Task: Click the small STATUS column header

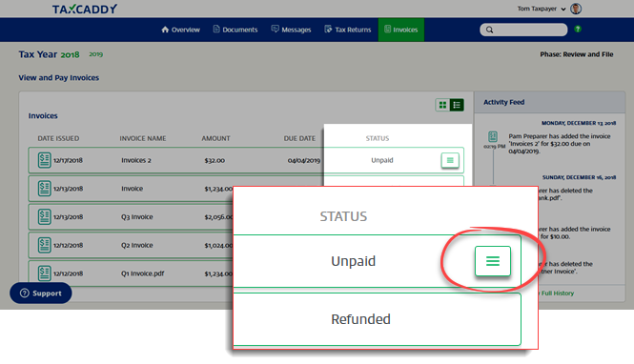Action: [378, 138]
